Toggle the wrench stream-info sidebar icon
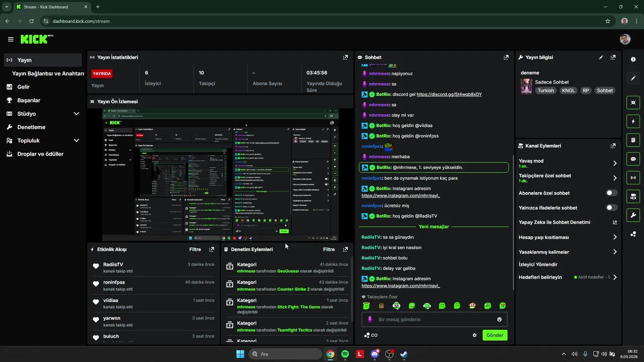The image size is (644, 362). [633, 215]
